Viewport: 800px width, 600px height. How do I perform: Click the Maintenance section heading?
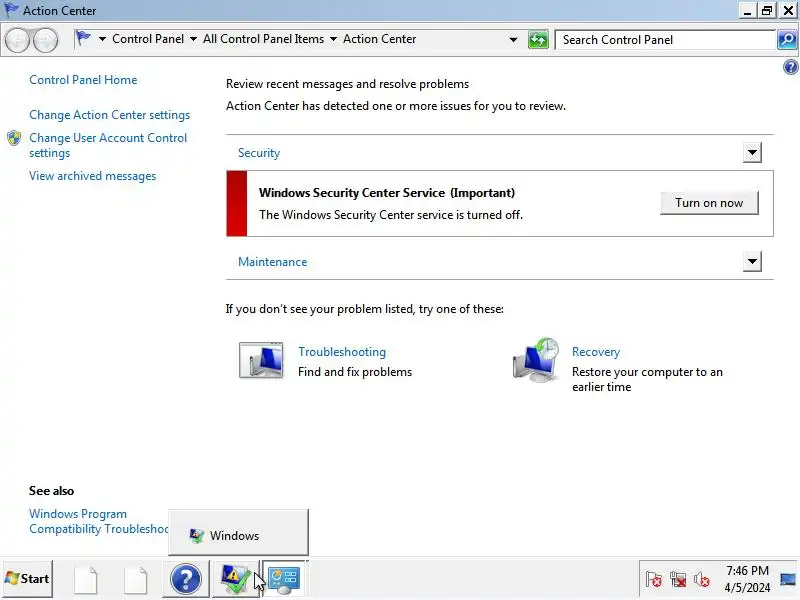click(272, 262)
